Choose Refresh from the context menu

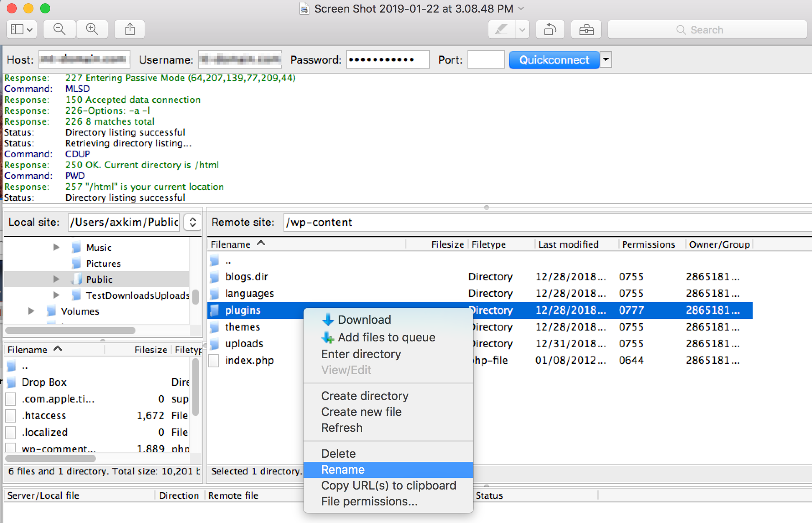(388, 428)
